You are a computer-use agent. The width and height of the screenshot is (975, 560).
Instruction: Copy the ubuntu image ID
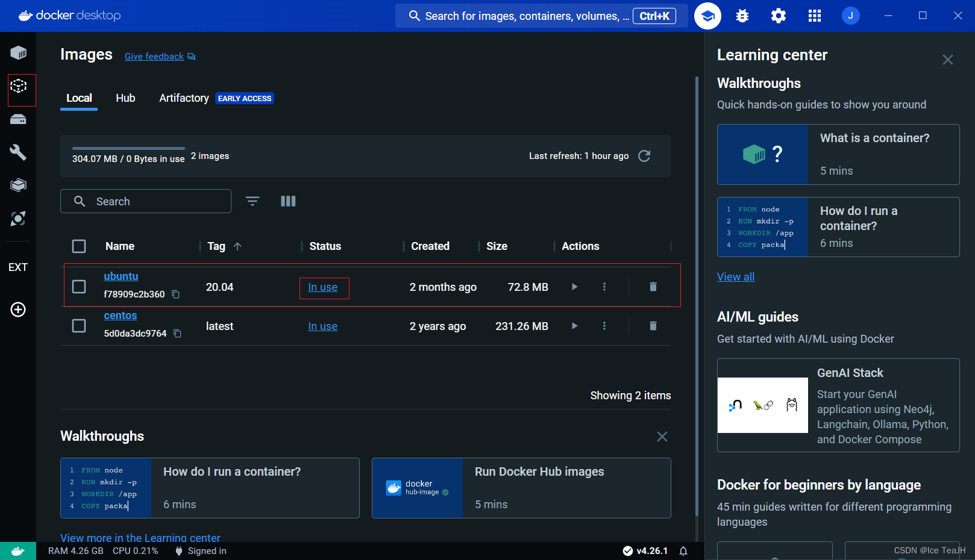point(175,294)
